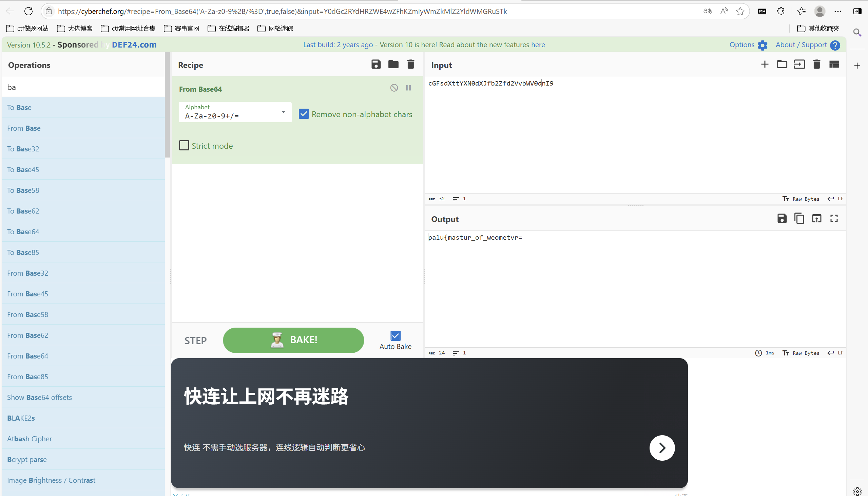Image resolution: width=868 pixels, height=496 pixels.
Task: Save the recipe with the disk icon
Action: pos(375,65)
